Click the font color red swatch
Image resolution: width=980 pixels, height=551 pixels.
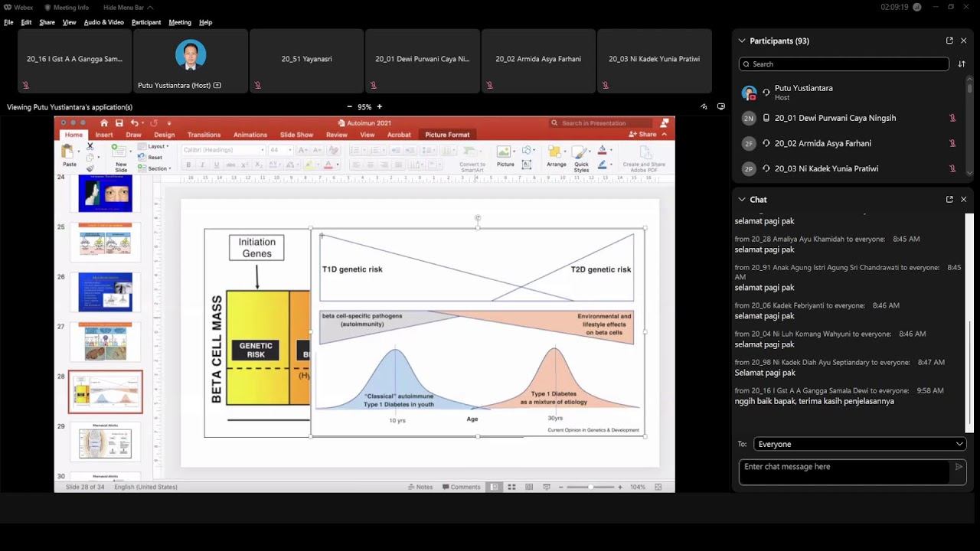(328, 165)
